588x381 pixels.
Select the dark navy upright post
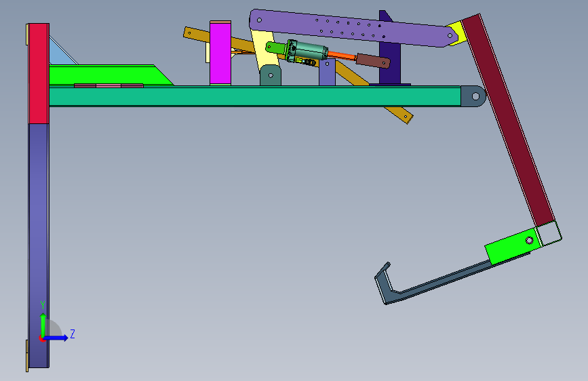389,64
